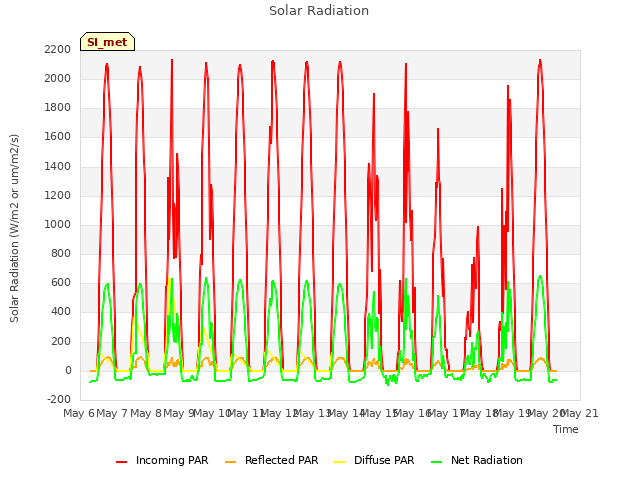This screenshot has height=480, width=640.
Task: Click the May 13 x-axis tick label
Action: 312,413
